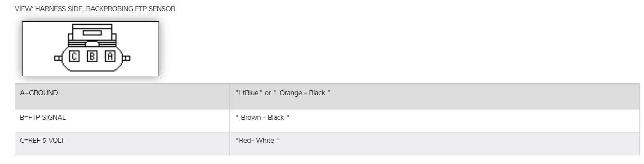Screen dimensions: 644x164
Task: Click the connector's right side tab
Action: (x=127, y=58)
